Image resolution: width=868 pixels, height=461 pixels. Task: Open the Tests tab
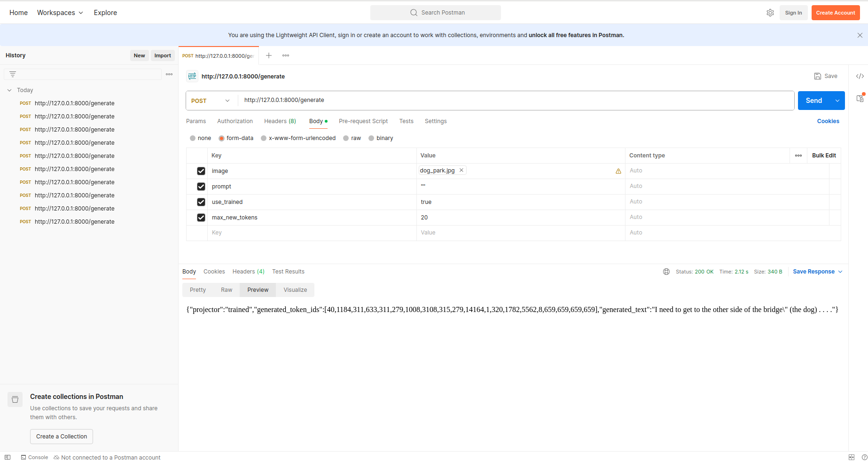click(x=407, y=121)
